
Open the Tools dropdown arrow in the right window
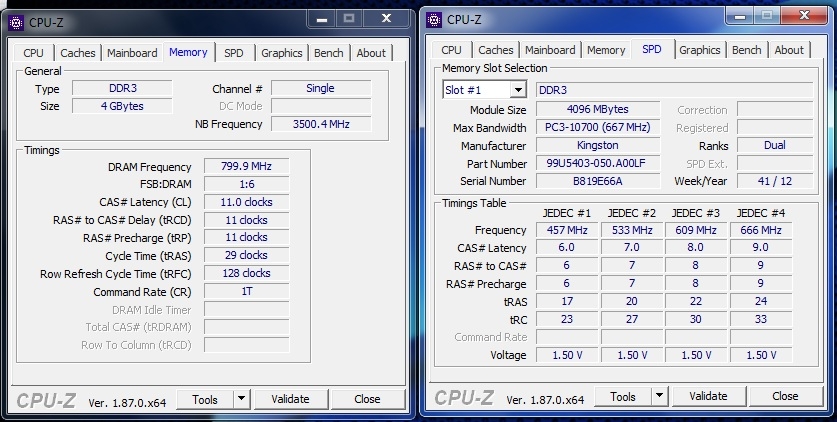point(659,396)
